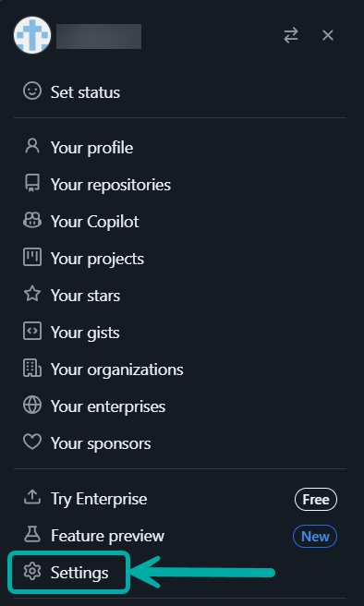Click the New badge beside Feature preview
The image size is (364, 606).
[315, 537]
